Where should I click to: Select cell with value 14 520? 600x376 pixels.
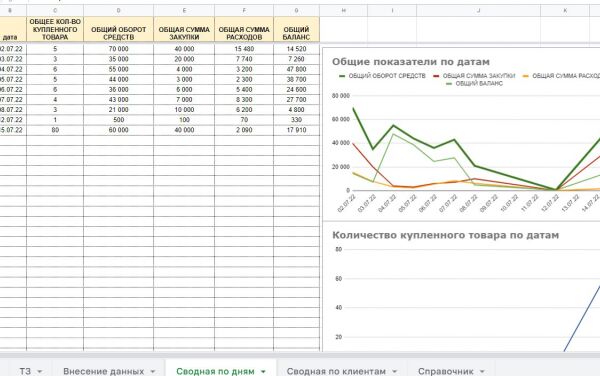coord(297,49)
